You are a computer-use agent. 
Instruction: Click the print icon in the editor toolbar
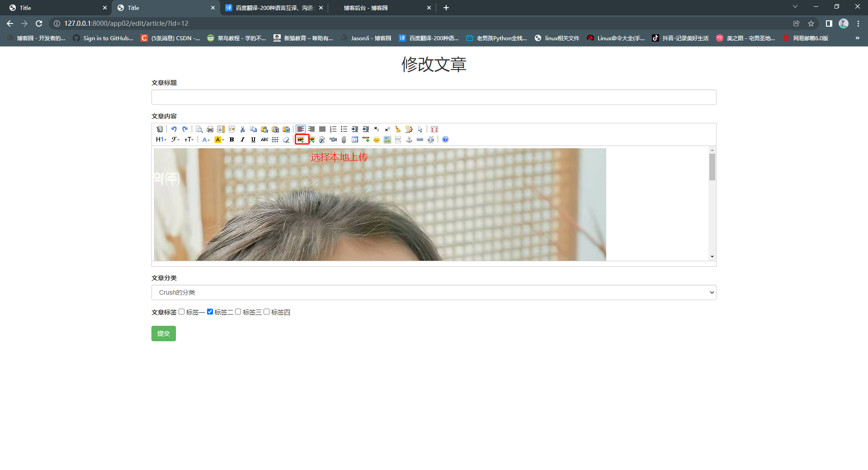tap(210, 129)
